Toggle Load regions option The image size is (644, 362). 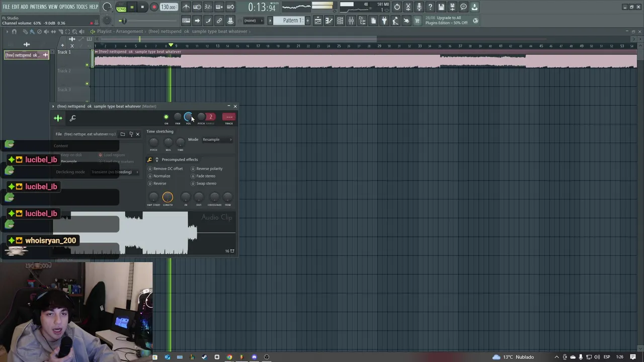coord(112,155)
